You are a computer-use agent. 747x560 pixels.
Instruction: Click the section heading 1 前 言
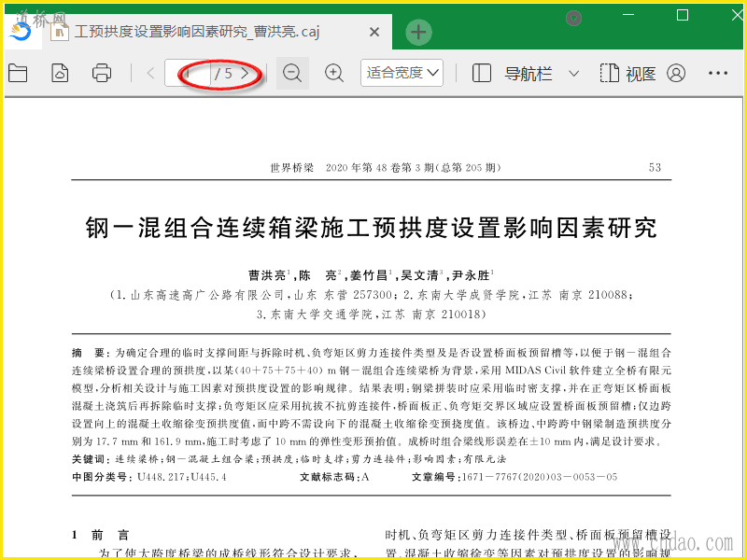(101, 535)
